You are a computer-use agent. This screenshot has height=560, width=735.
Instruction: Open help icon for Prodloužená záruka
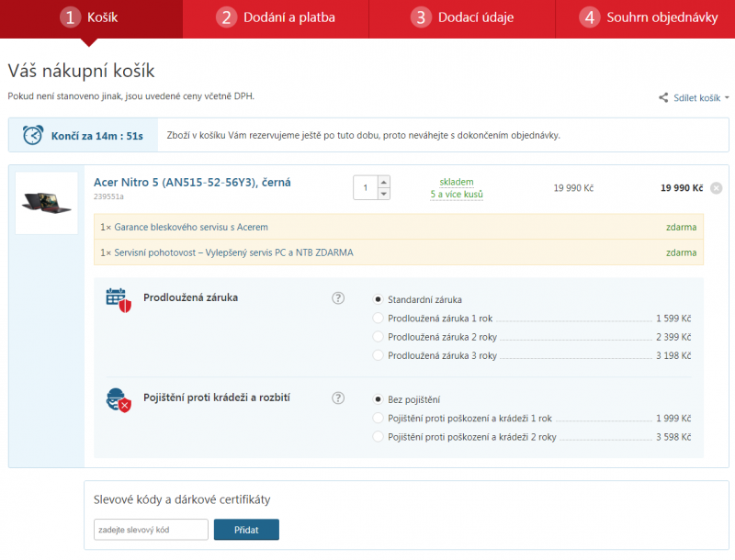coord(338,298)
